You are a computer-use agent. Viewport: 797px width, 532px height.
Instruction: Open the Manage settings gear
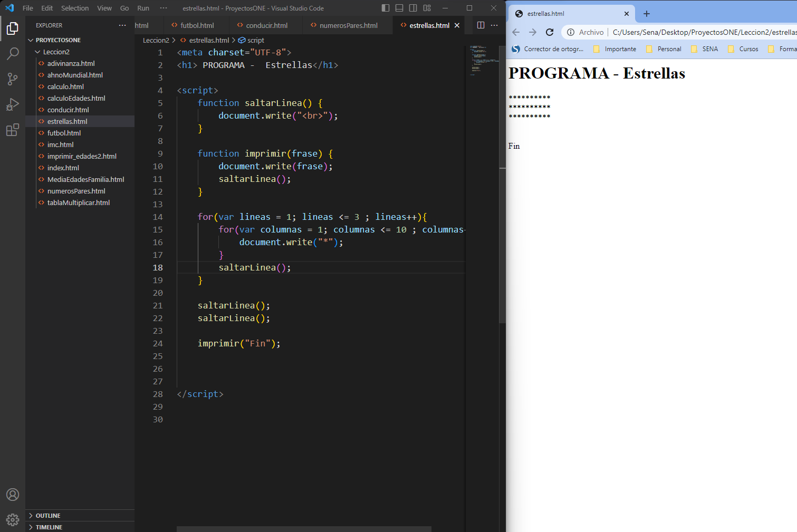(x=13, y=520)
